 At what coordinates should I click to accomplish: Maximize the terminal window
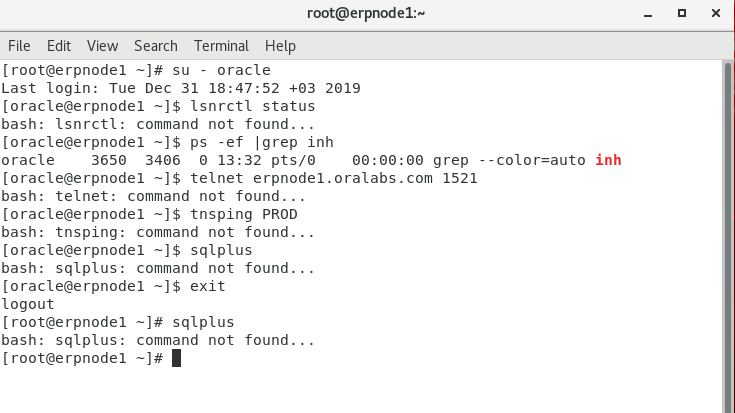[682, 15]
